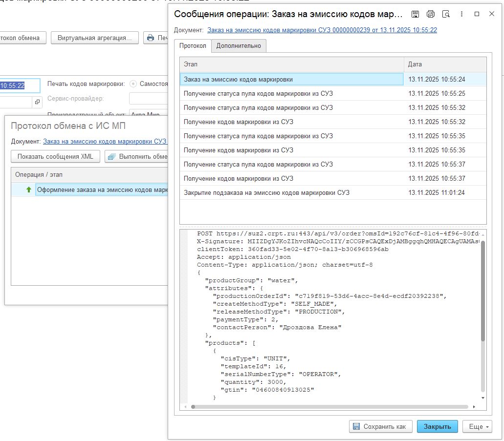Click the printer icon in dialog title bar
This screenshot has height=441, width=504.
(x=430, y=14)
